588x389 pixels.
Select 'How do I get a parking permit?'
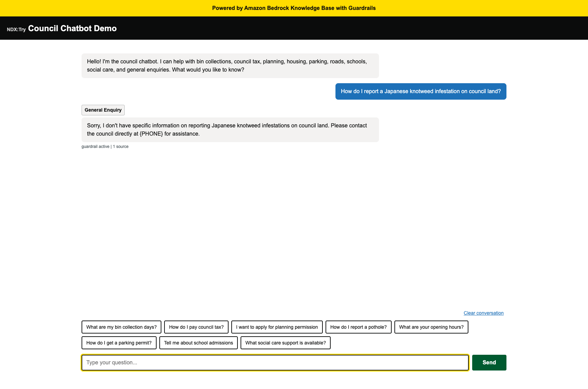coord(119,343)
